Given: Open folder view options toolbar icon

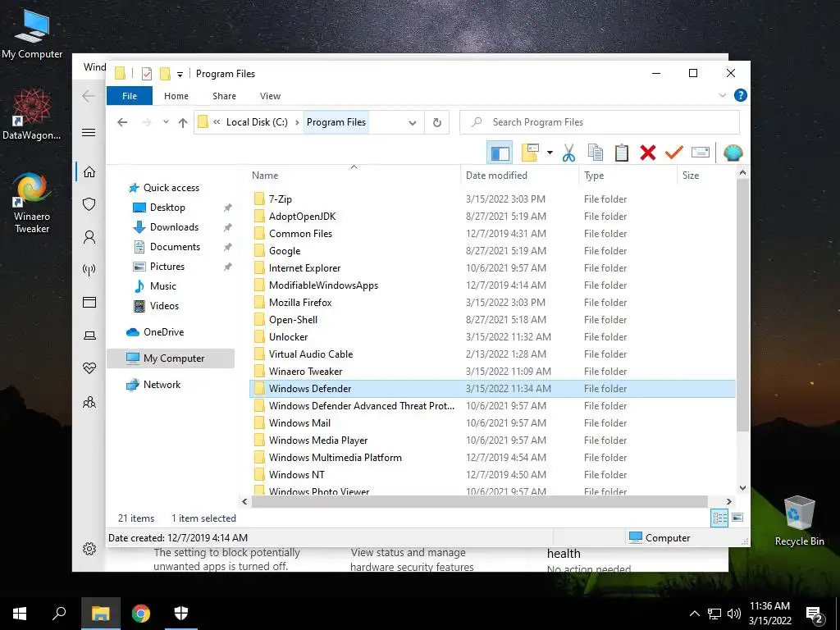Looking at the screenshot, I should 530,153.
